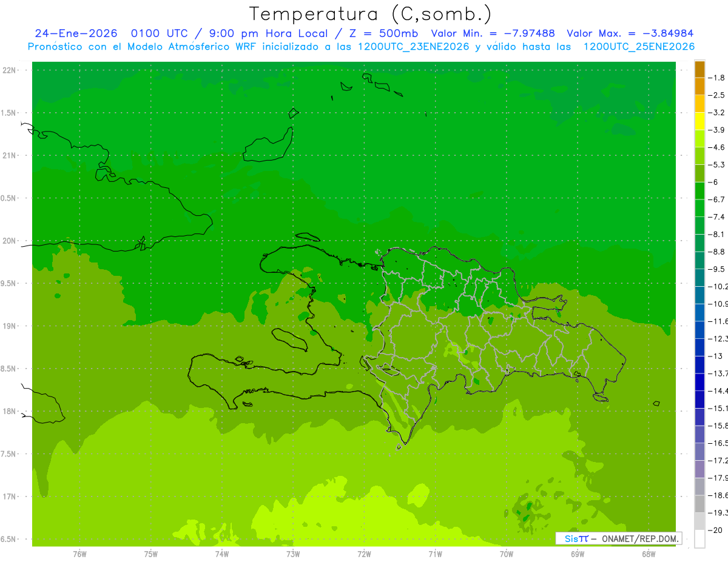Select the 71W longitude label
Screen dimensions: 728x562
coord(435,554)
